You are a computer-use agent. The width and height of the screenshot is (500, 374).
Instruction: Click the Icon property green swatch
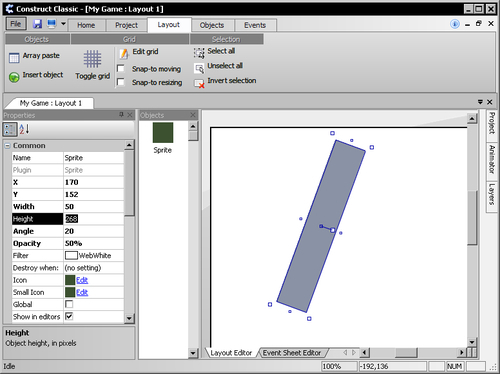[70, 280]
